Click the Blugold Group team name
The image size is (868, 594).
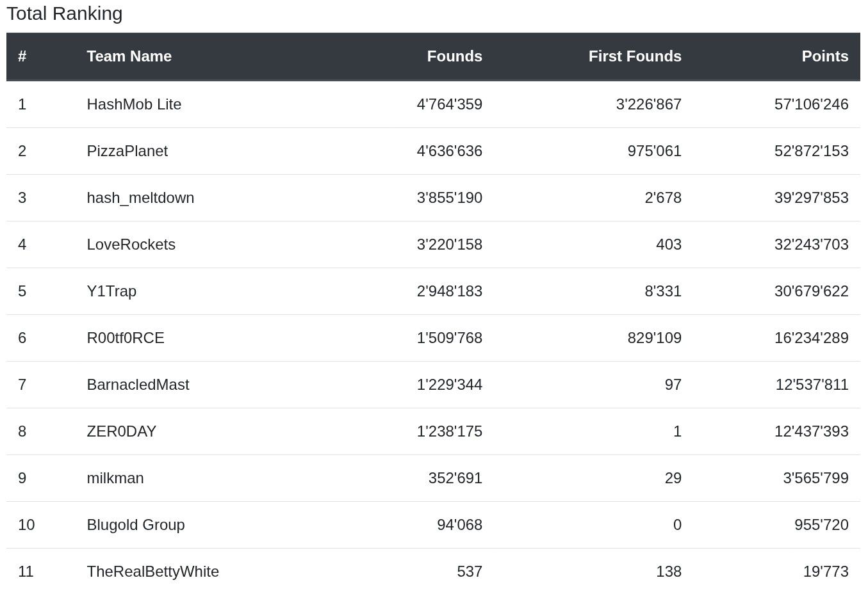coord(135,525)
